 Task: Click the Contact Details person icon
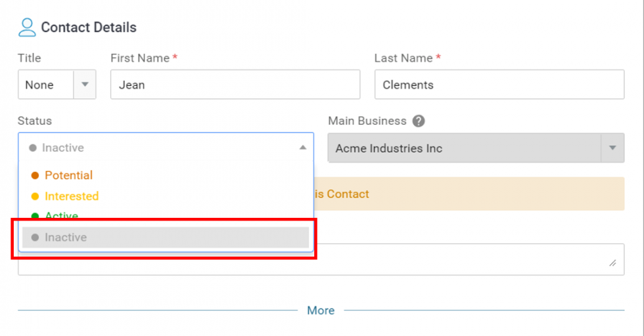(27, 28)
